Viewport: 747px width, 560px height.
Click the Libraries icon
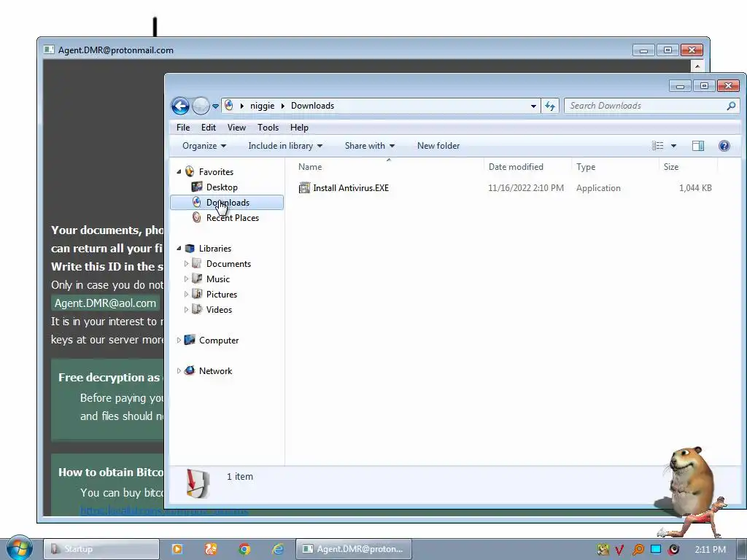[x=190, y=248]
